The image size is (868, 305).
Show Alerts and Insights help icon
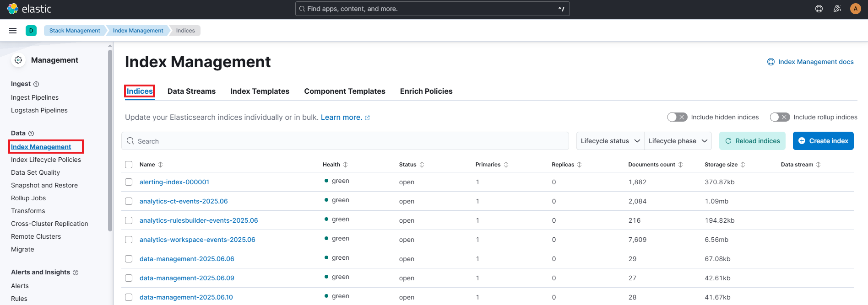pyautogui.click(x=76, y=273)
